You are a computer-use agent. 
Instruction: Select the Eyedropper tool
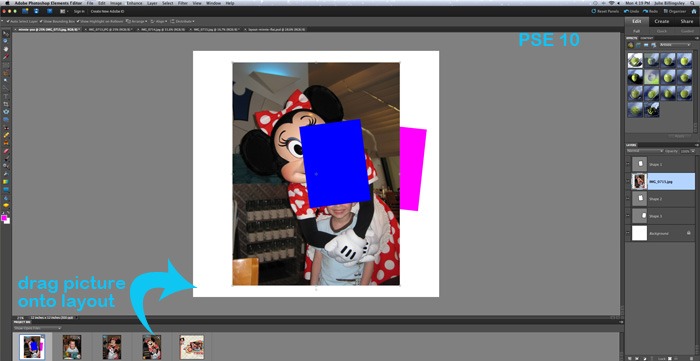(6, 57)
